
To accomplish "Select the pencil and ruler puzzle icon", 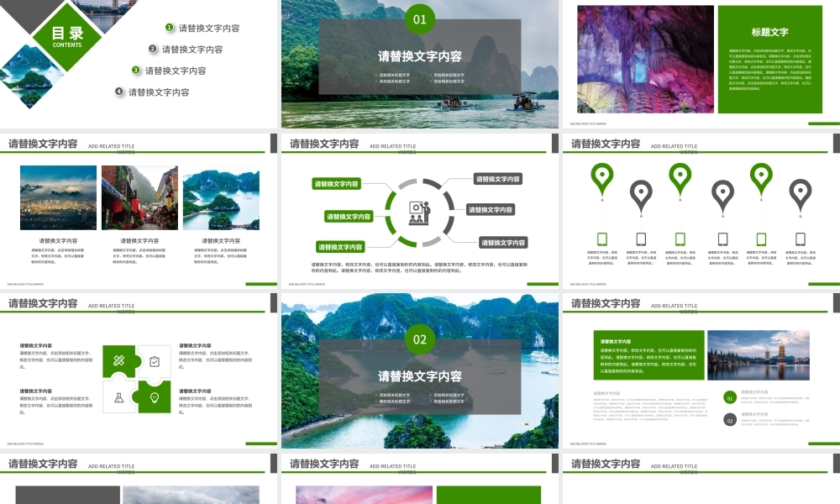I will tap(119, 361).
